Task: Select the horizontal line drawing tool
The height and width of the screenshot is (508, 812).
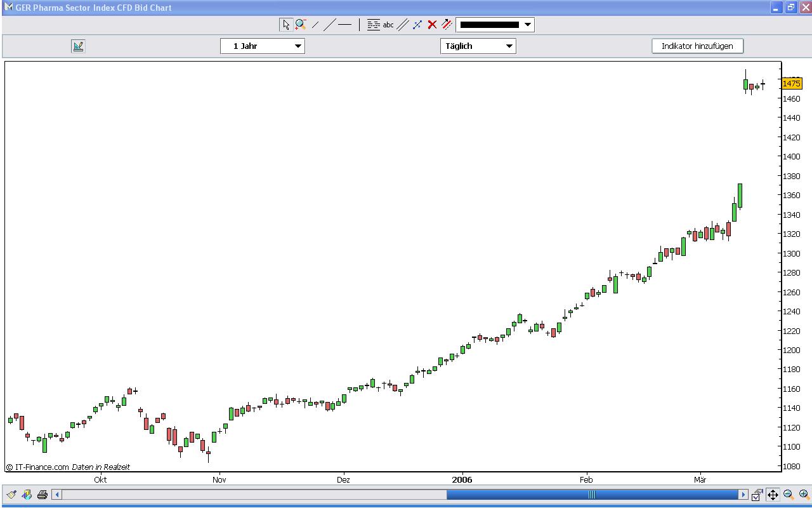Action: pyautogui.click(x=344, y=25)
